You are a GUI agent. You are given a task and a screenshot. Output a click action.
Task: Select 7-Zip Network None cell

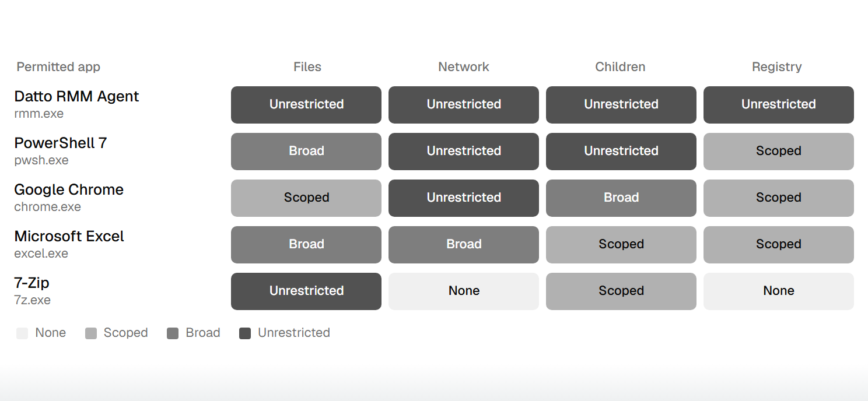click(x=464, y=291)
